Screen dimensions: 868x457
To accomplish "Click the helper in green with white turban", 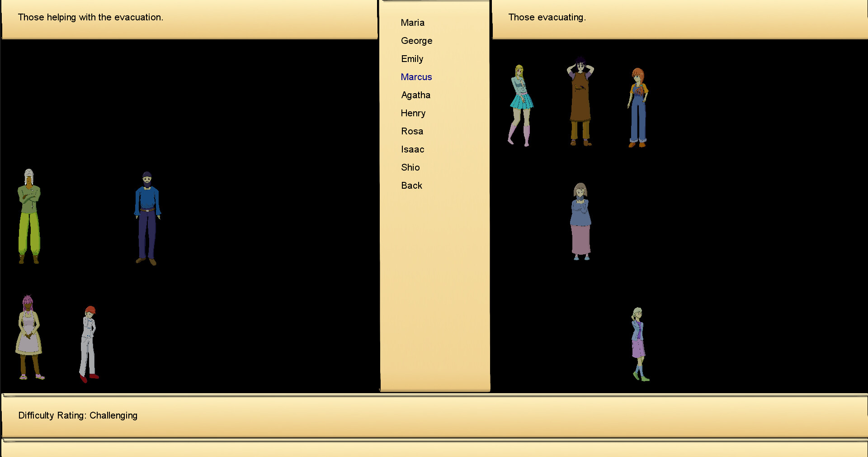I will tap(29, 216).
